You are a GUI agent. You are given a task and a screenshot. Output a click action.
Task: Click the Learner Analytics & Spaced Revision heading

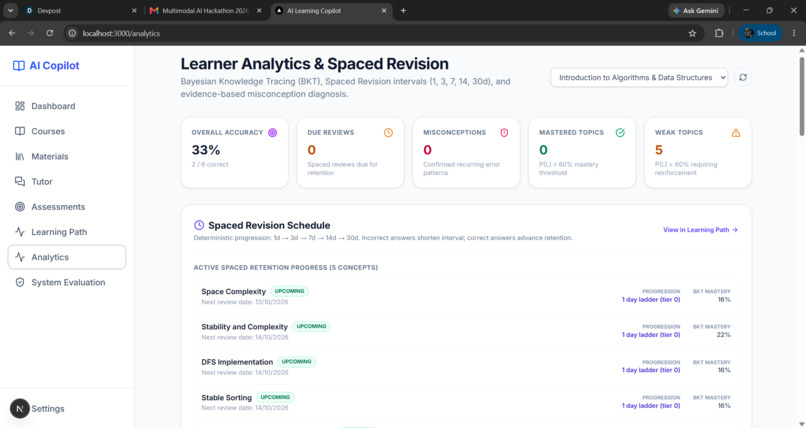[x=315, y=64]
